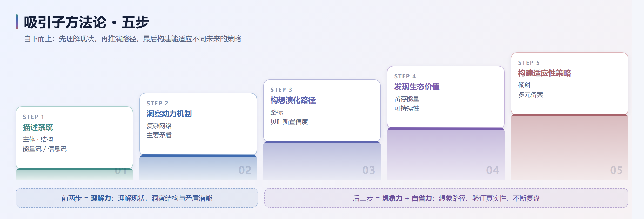Click the 05 step number
Viewport: 644px width, 219px height.
coord(616,170)
